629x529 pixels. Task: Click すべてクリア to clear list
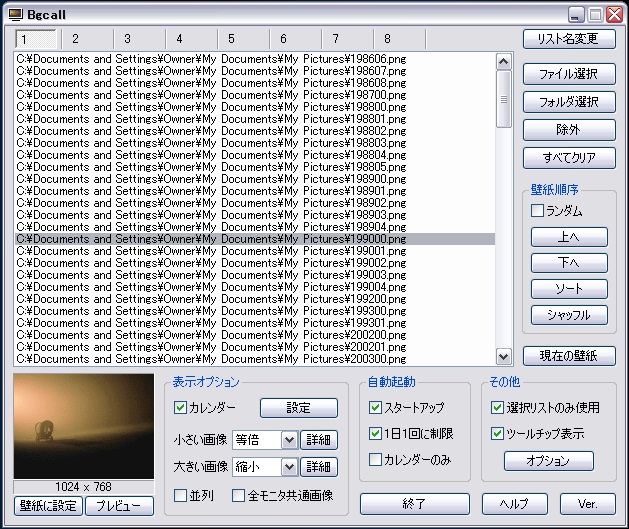(x=569, y=158)
